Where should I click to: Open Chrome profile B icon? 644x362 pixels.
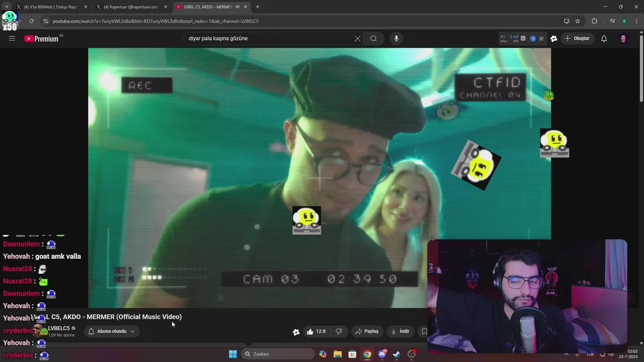[624, 21]
